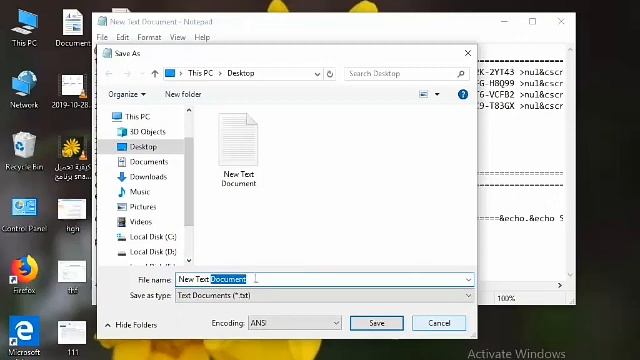The width and height of the screenshot is (640, 360).
Task: Open Downloads in navigation pane
Action: coord(142,177)
